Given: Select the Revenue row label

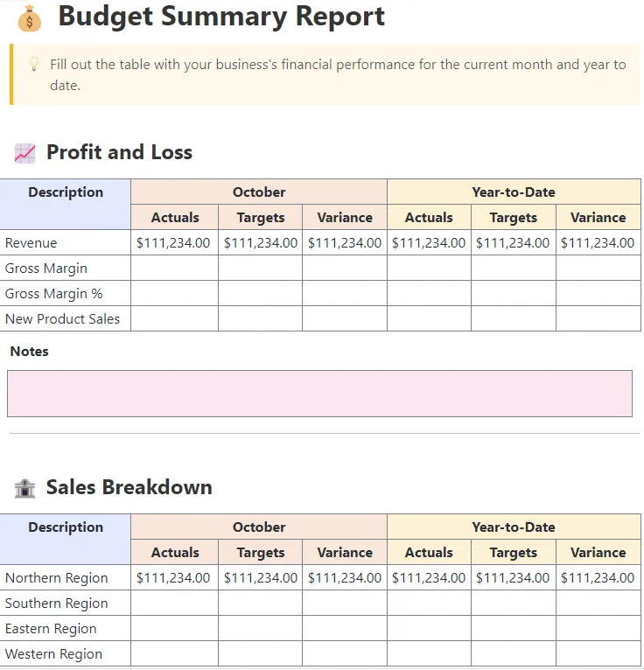Looking at the screenshot, I should (x=31, y=243).
